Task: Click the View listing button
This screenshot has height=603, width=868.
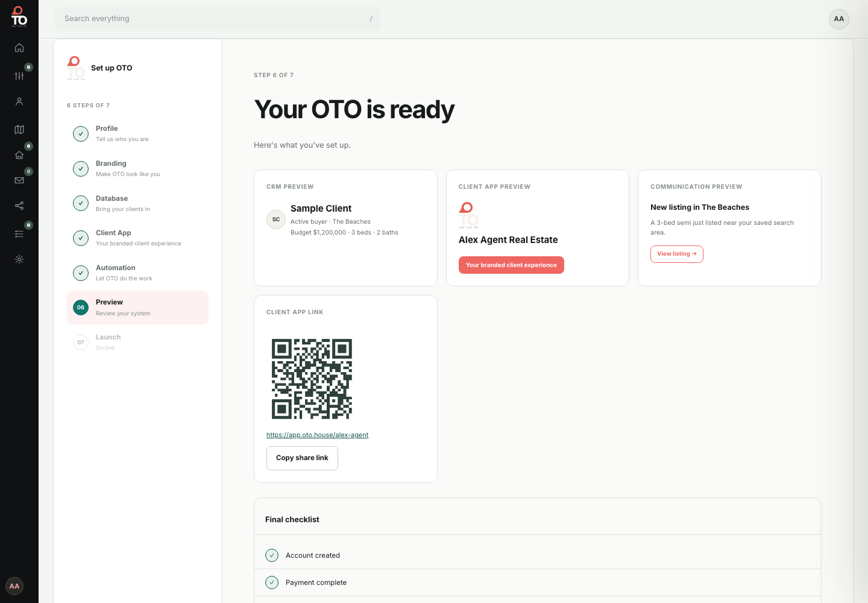Action: [x=677, y=254]
